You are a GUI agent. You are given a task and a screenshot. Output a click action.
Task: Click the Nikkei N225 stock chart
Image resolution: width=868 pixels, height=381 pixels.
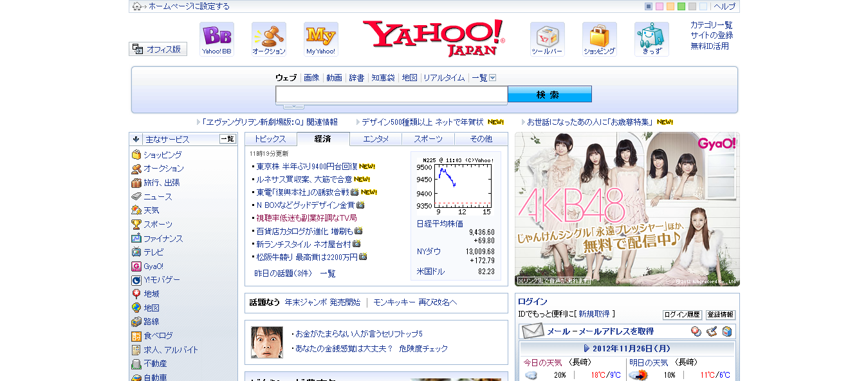[x=456, y=186]
